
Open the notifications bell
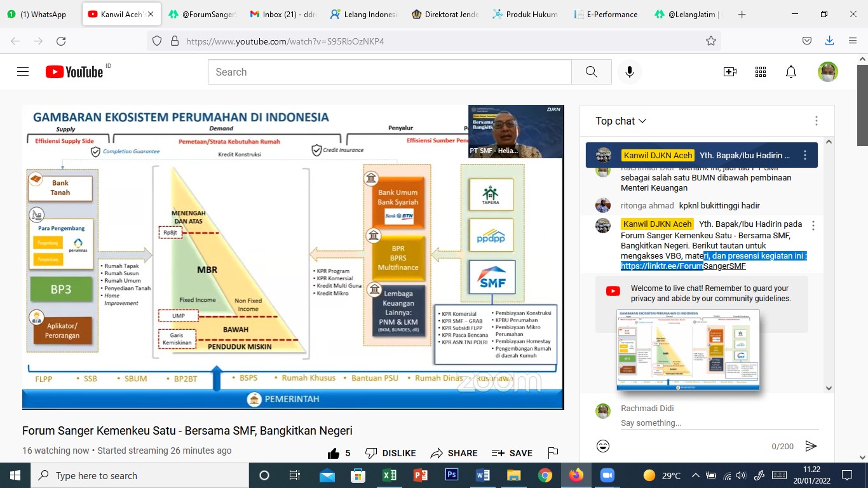click(x=790, y=72)
